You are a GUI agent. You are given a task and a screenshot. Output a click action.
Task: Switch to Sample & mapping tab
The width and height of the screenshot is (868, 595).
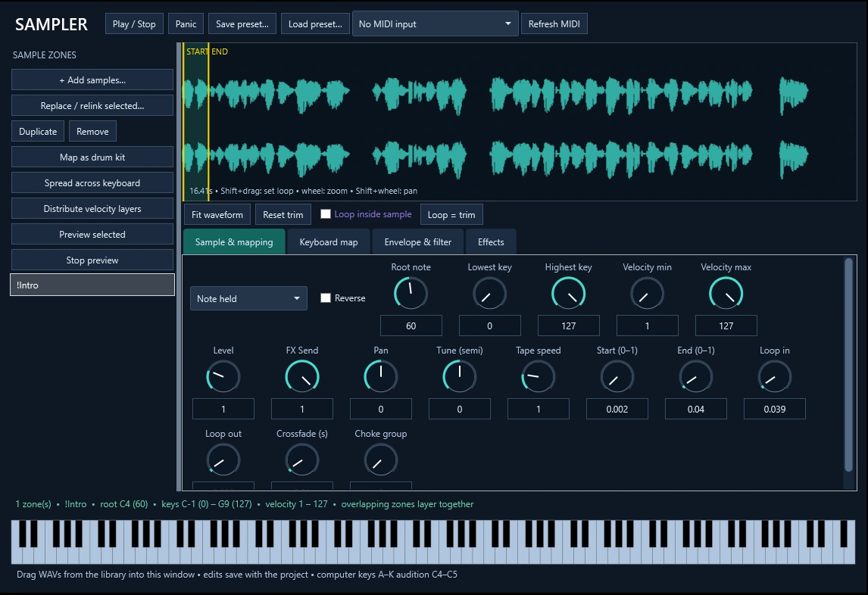(x=233, y=242)
